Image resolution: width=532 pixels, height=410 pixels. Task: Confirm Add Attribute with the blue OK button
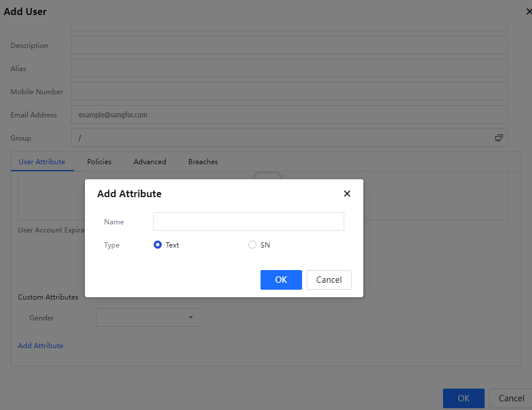[281, 280]
